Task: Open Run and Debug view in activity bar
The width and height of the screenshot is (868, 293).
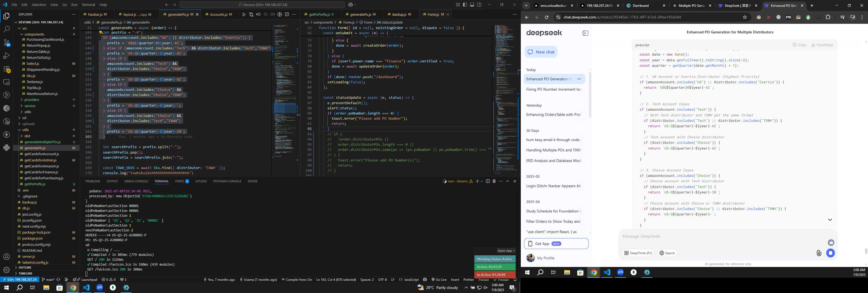Action: (x=7, y=56)
